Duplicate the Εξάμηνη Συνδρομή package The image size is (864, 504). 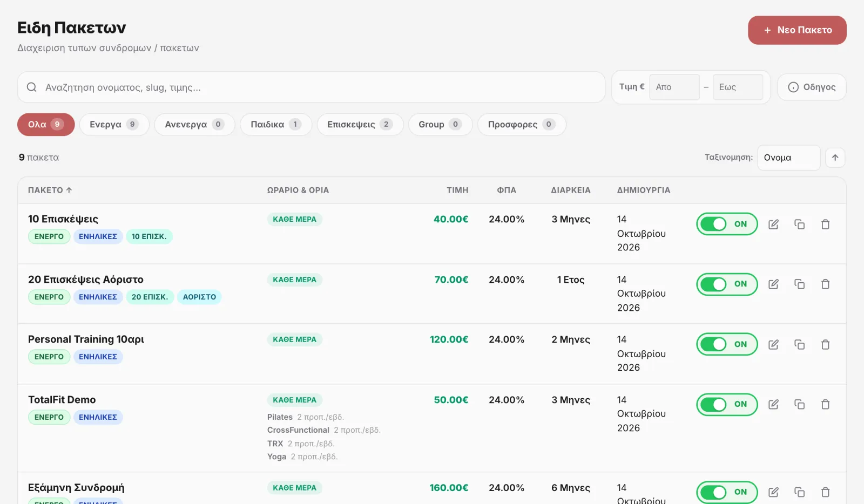click(x=799, y=492)
